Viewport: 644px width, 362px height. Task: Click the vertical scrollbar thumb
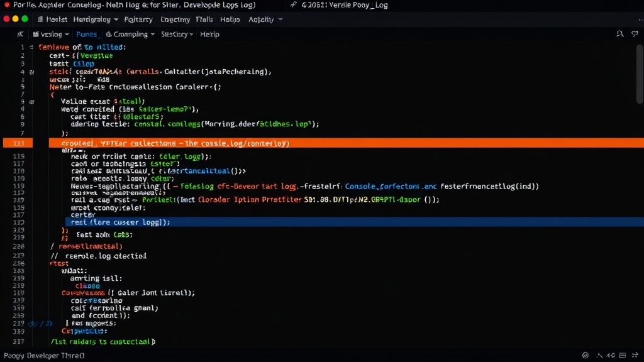pos(640,74)
